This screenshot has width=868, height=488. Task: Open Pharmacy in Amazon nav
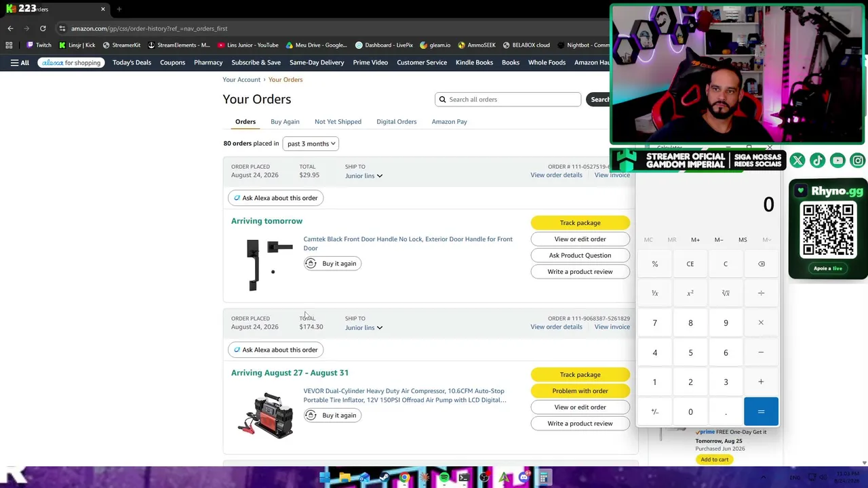208,62
